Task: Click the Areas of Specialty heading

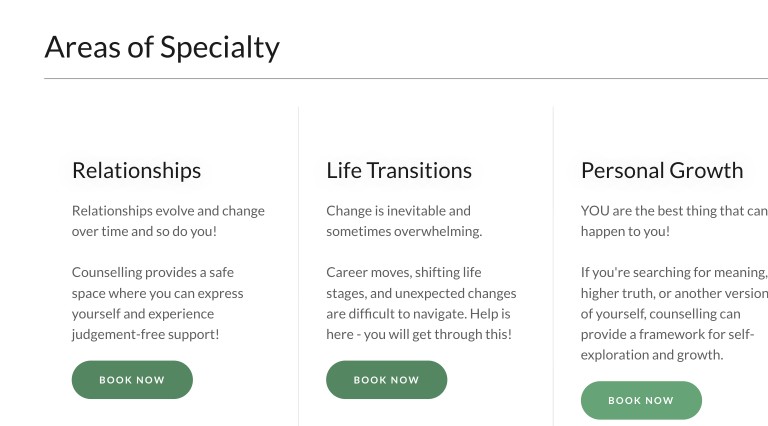Action: coord(162,47)
